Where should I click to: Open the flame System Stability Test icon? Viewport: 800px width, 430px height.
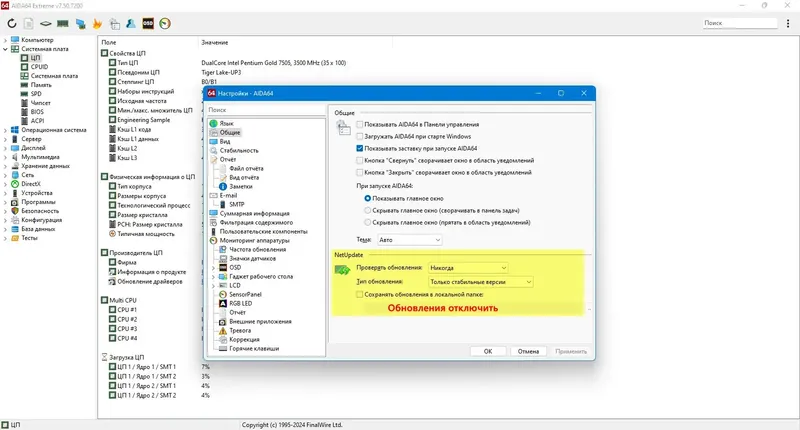point(97,23)
